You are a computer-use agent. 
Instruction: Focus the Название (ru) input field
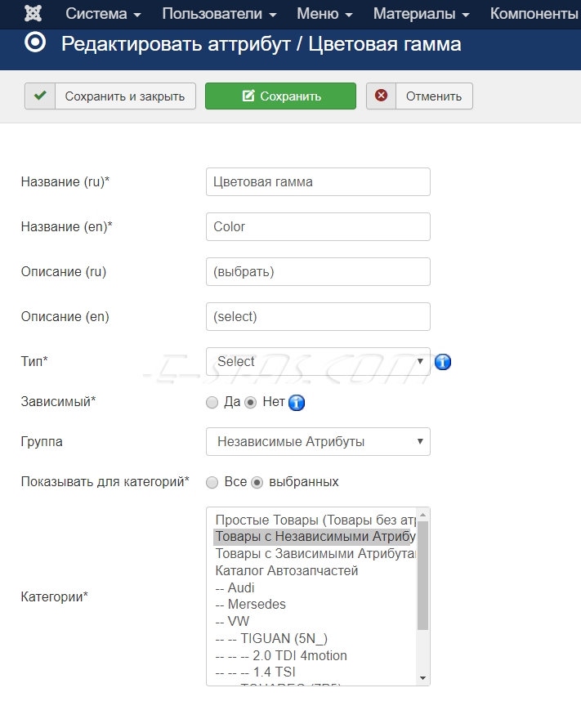pyautogui.click(x=318, y=182)
